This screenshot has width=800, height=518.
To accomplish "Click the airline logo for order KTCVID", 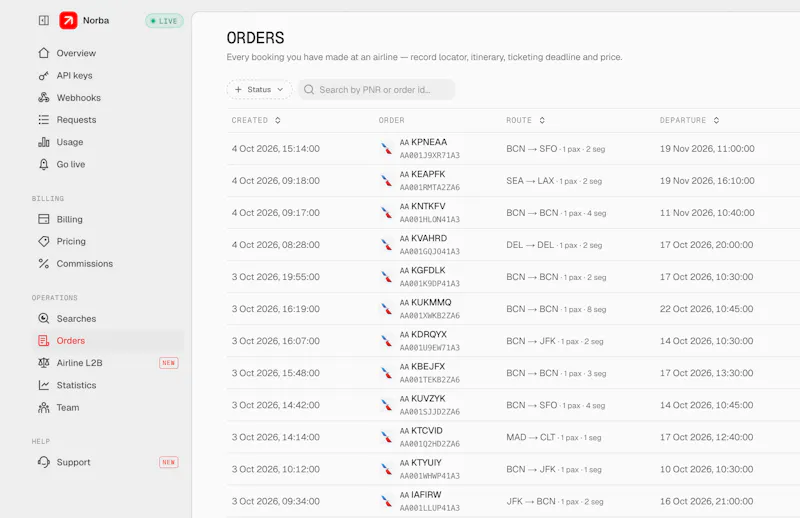I will click(x=386, y=437).
